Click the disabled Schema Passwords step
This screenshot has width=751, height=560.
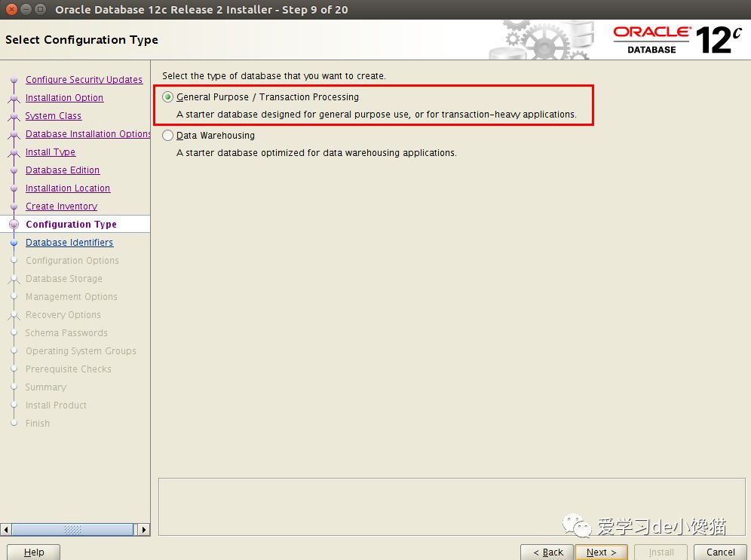pyautogui.click(x=66, y=332)
